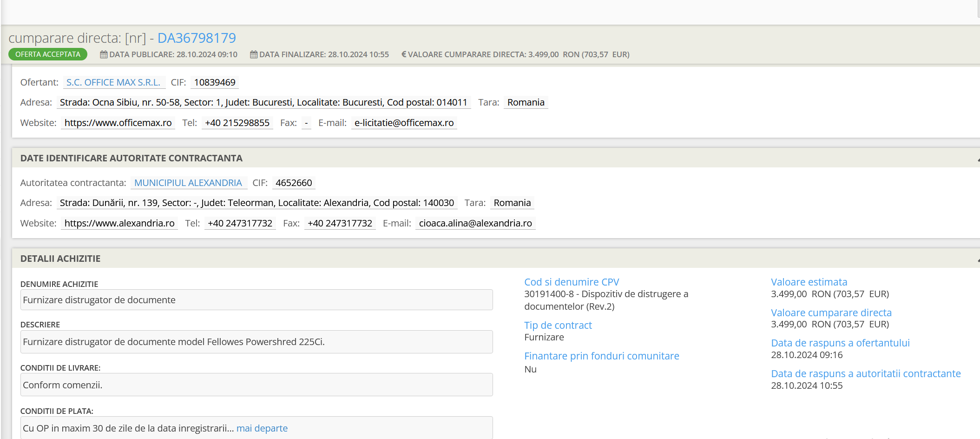
Task: Click the CONDITII DE LIVRARE field
Action: click(x=257, y=385)
